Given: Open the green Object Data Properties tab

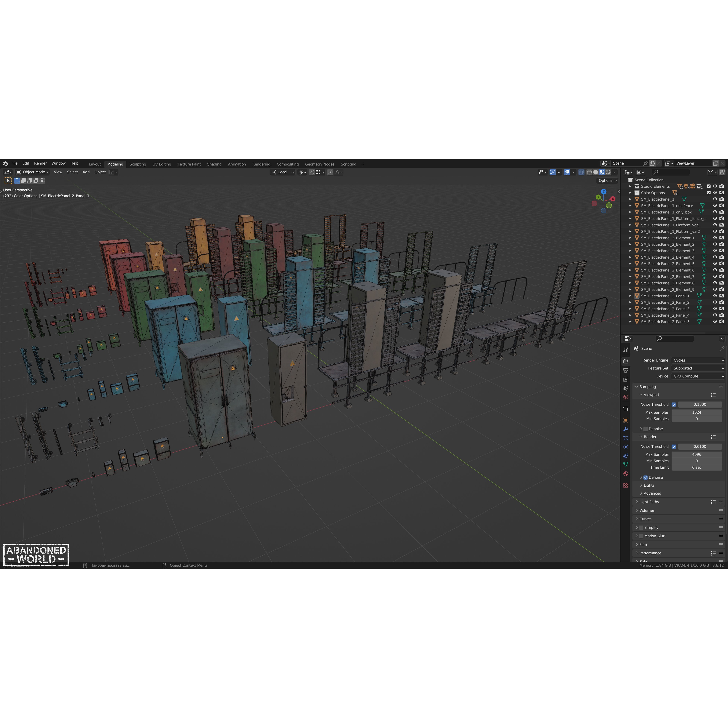Looking at the screenshot, I should tap(625, 465).
